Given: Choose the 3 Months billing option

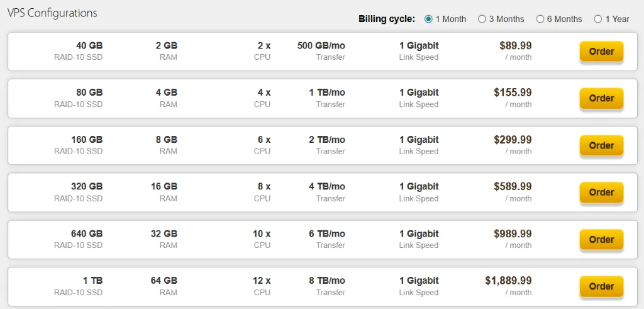Looking at the screenshot, I should [482, 19].
